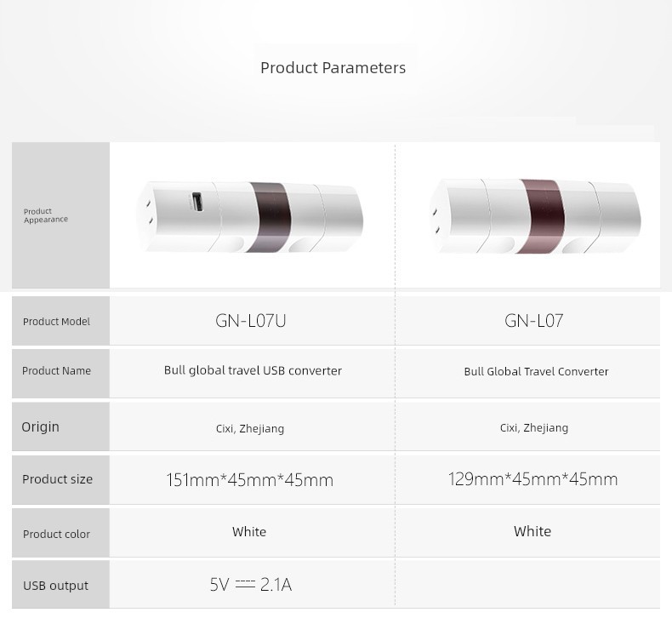
Task: Click the Origin row label
Action: [41, 426]
